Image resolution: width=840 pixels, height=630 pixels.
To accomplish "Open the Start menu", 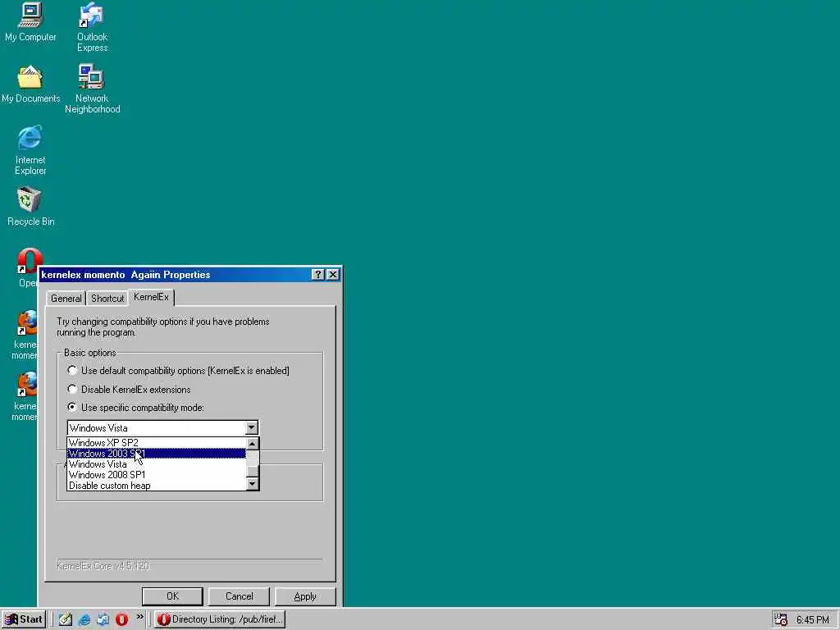I will [x=24, y=619].
